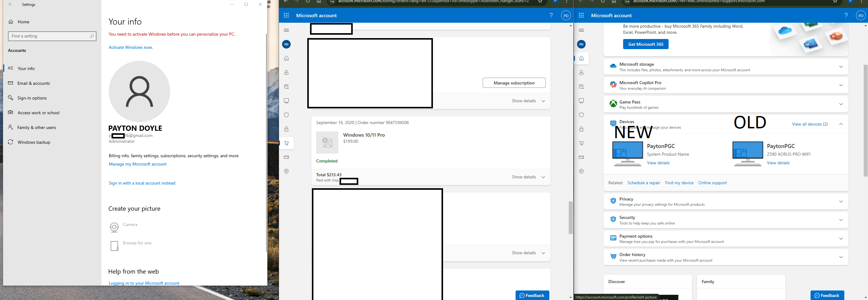Click Logging in to your Microsoft account link
Screen dimensions: 868x300
point(144,283)
